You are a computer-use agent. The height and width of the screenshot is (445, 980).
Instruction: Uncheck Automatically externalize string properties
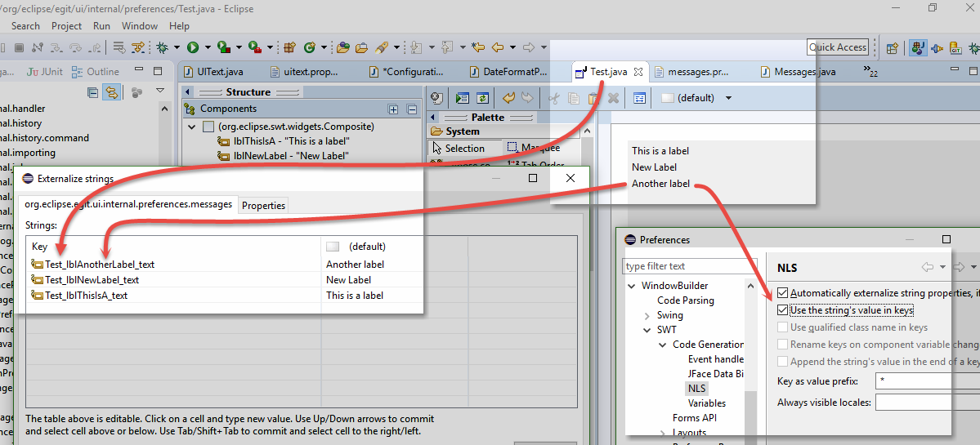(783, 293)
